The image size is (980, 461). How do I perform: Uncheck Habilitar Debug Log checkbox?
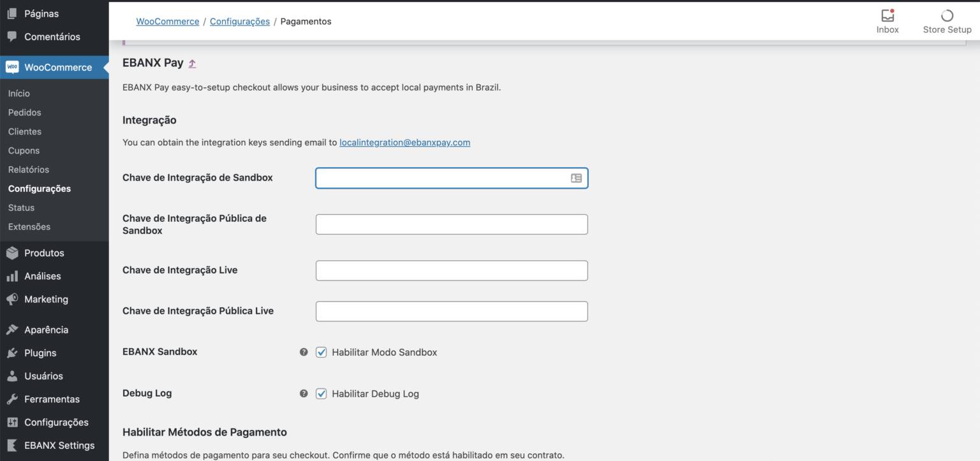point(322,393)
